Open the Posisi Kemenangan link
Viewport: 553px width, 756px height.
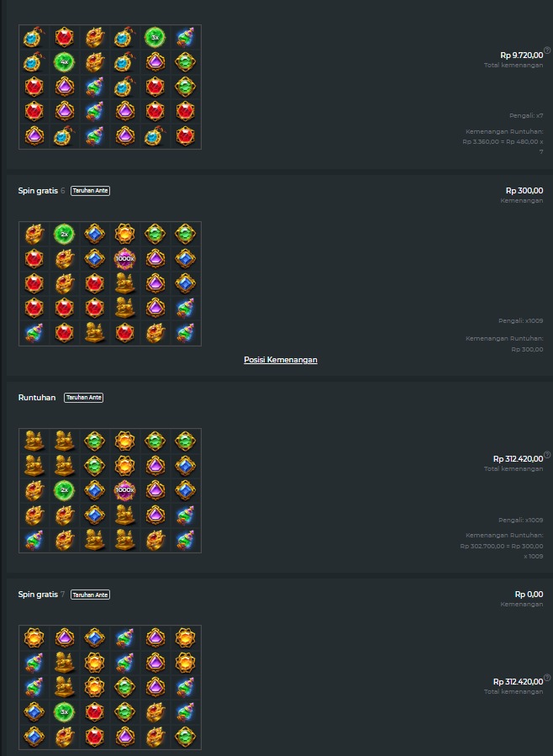(281, 360)
